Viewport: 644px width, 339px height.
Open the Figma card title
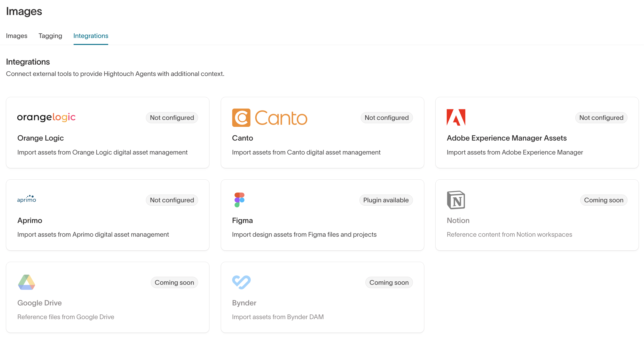click(x=242, y=220)
